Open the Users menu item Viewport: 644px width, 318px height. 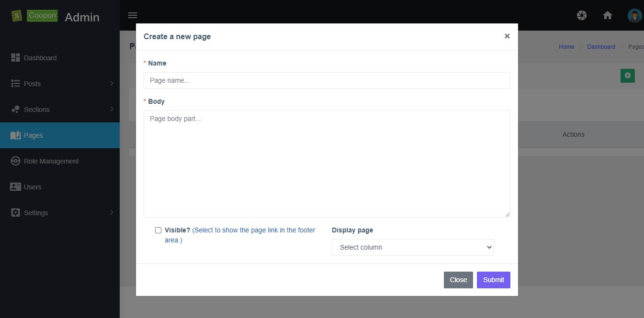click(33, 187)
